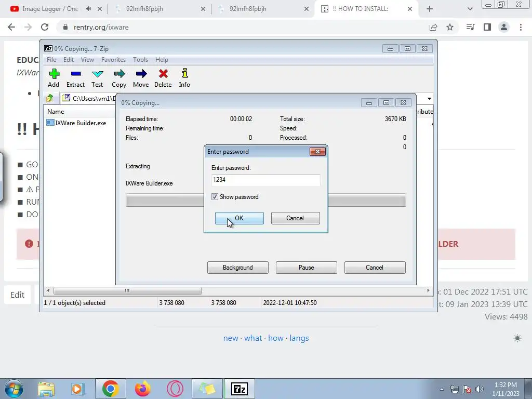Cancel the copying operation

click(x=375, y=268)
